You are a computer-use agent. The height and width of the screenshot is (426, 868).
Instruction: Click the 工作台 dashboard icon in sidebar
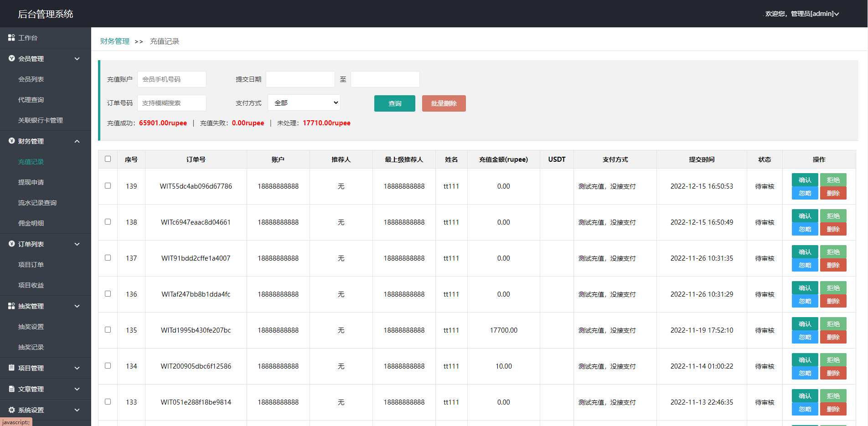point(11,38)
